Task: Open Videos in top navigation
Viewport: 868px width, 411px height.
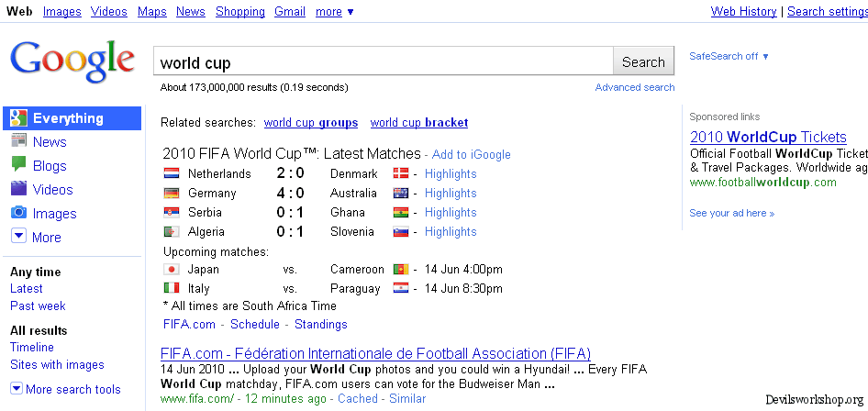Action: [x=109, y=12]
